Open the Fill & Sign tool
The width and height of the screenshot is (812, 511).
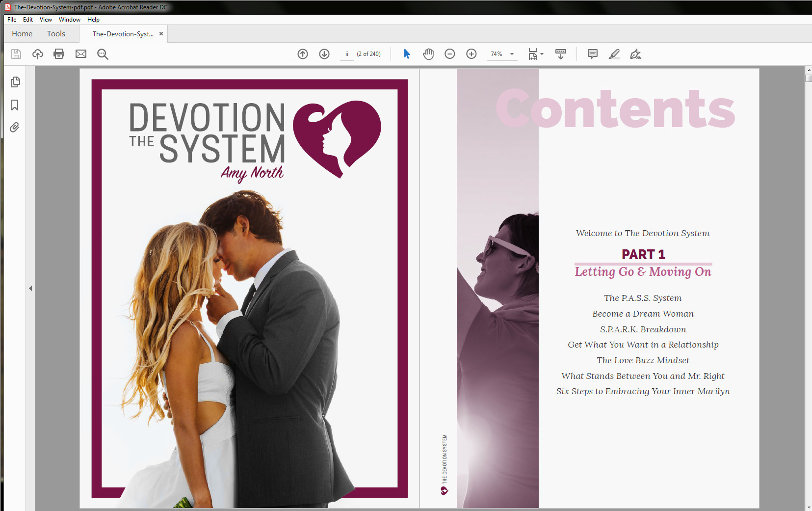636,54
